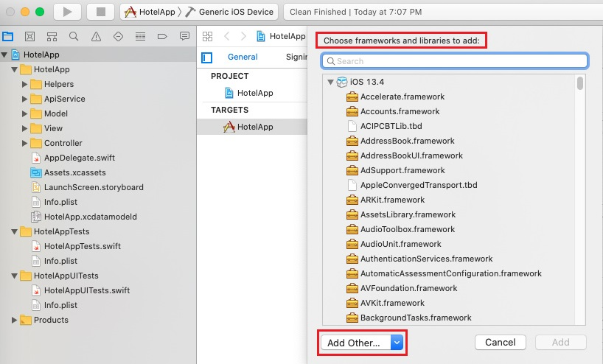The height and width of the screenshot is (364, 603).
Task: Open the Test navigator diamond icon
Action: [x=119, y=37]
